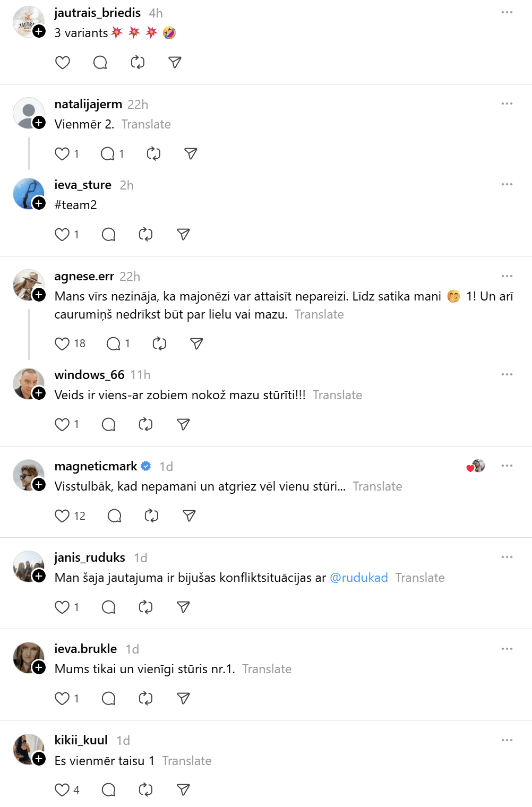Open more options for natalijajerm's comment
This screenshot has width=532, height=807.
point(507,104)
